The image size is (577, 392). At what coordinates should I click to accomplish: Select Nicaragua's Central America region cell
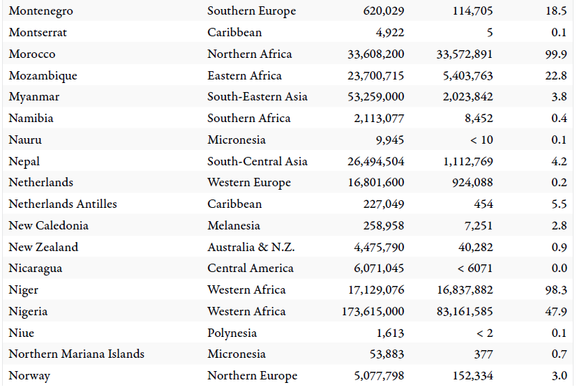pyautogui.click(x=250, y=269)
